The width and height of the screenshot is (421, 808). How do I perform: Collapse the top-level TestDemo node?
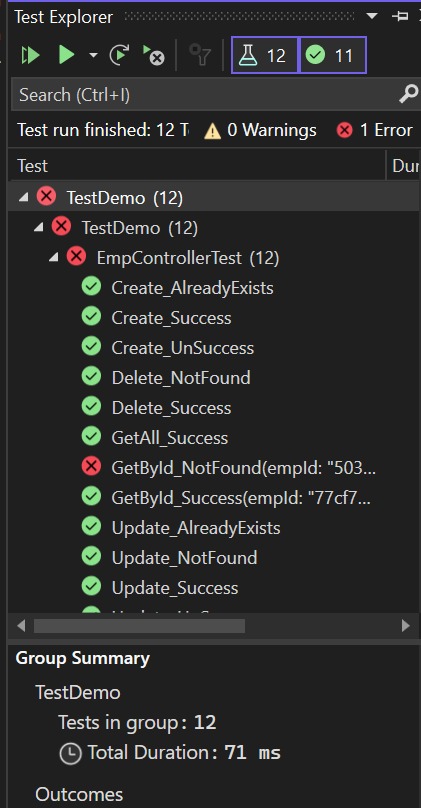[23, 197]
